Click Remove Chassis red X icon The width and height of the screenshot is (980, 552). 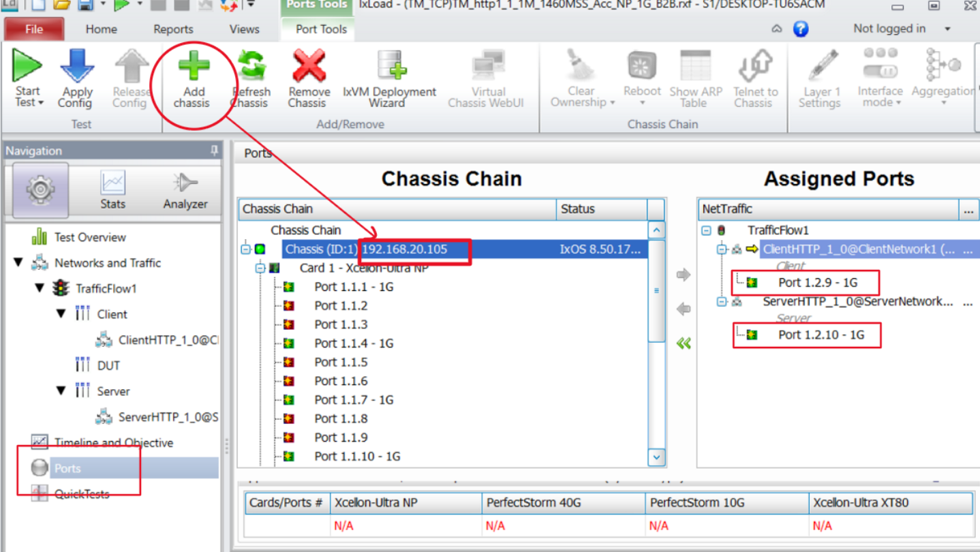[309, 66]
